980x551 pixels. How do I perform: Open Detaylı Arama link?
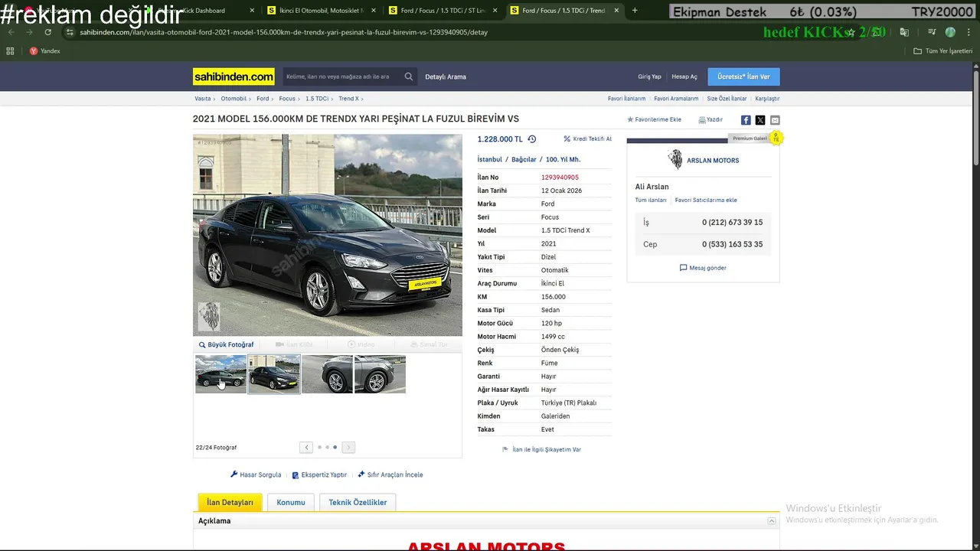(x=446, y=77)
